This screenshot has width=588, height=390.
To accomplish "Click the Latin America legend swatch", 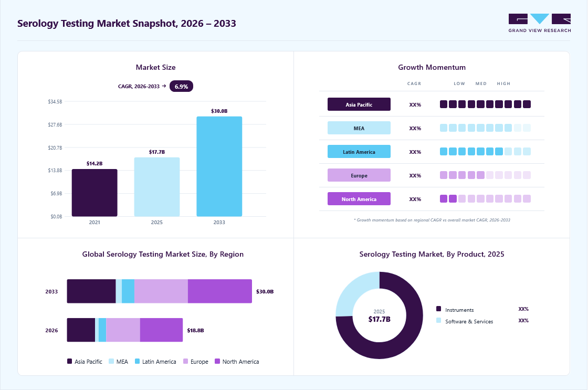I will click(x=137, y=361).
